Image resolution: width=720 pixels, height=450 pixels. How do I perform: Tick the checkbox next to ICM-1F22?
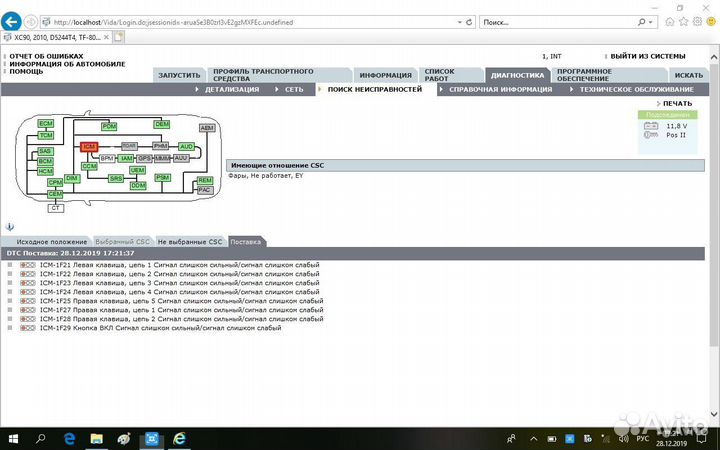[10, 273]
